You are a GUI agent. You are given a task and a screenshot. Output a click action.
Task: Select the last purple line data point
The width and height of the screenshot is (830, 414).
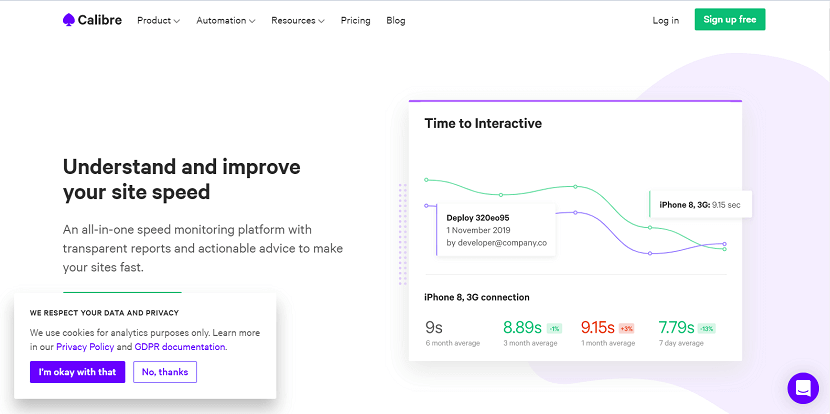[725, 244]
